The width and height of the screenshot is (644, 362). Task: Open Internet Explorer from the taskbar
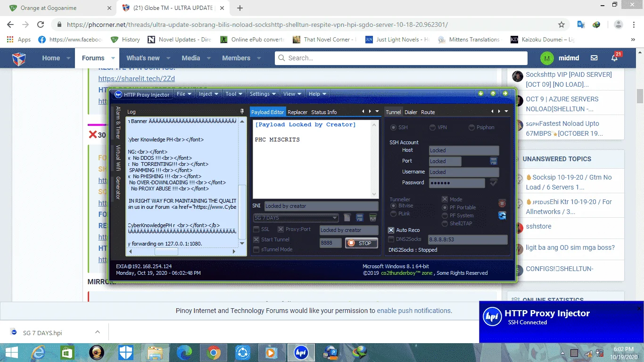38,352
